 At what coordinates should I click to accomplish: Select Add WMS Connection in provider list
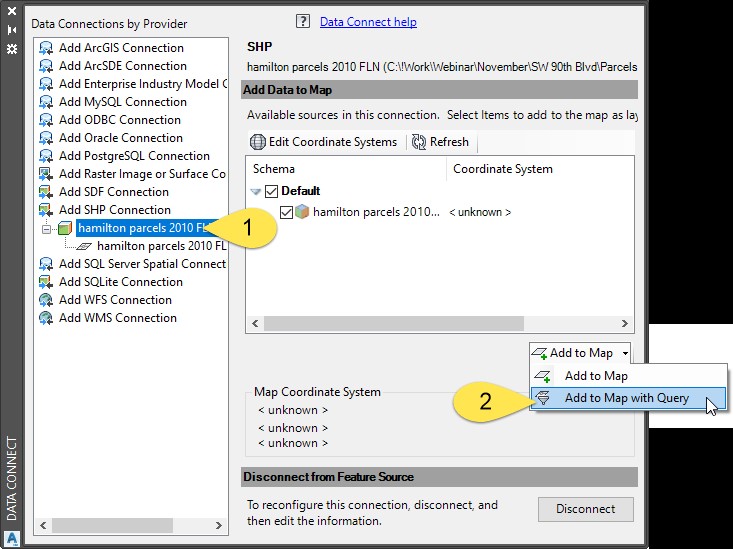pos(118,318)
